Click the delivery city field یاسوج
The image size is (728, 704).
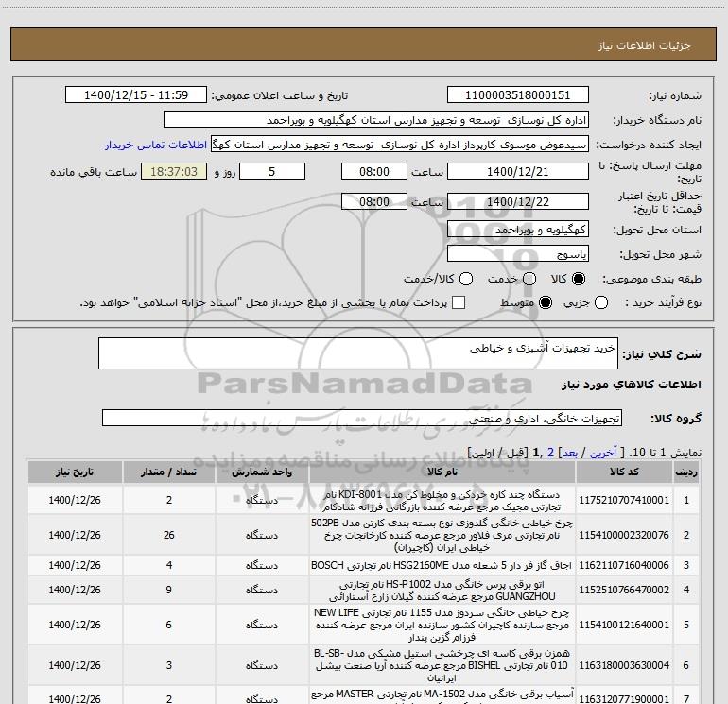pos(518,254)
